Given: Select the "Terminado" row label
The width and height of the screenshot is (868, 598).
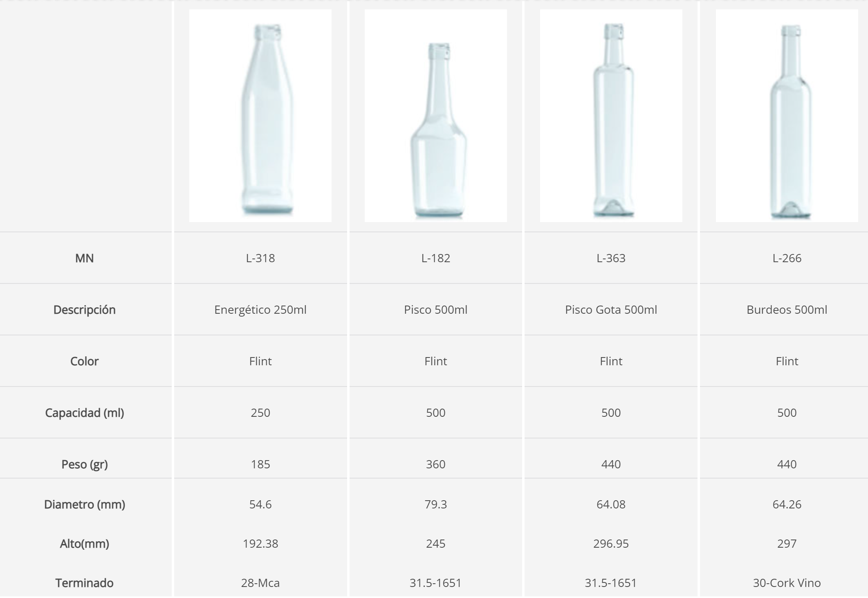Looking at the screenshot, I should coord(85,583).
